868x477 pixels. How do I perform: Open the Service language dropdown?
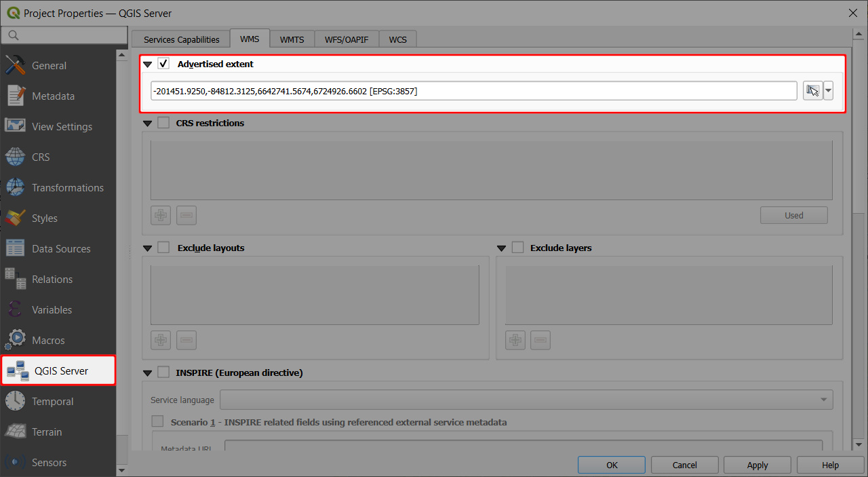point(526,400)
